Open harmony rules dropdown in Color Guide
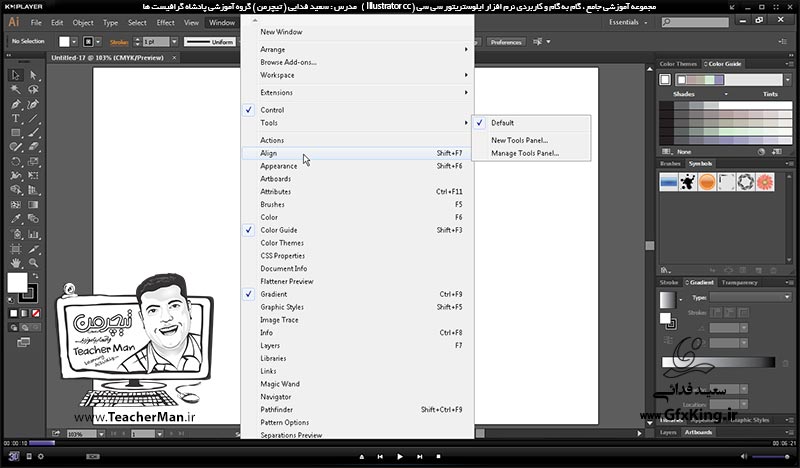The height and width of the screenshot is (468, 800). (x=788, y=80)
